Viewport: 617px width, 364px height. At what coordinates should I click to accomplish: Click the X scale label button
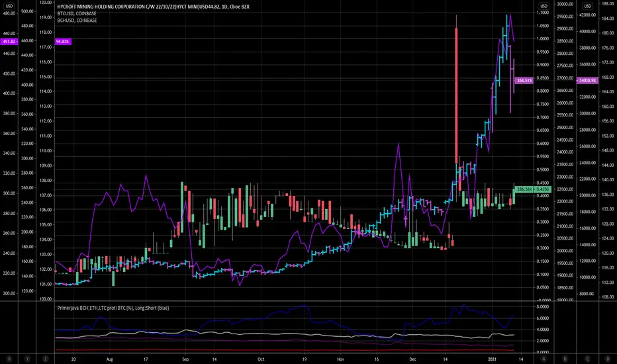point(9,359)
